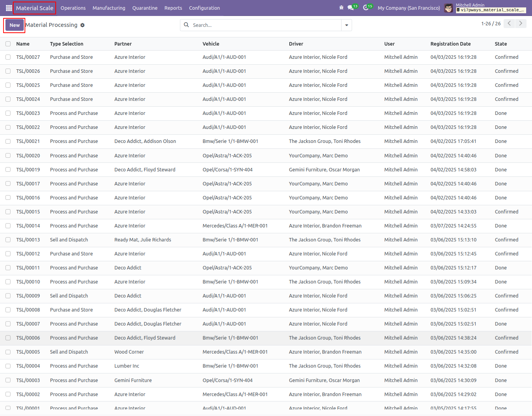This screenshot has width=532, height=416.
Task: Open the Quarantine menu
Action: click(x=145, y=8)
